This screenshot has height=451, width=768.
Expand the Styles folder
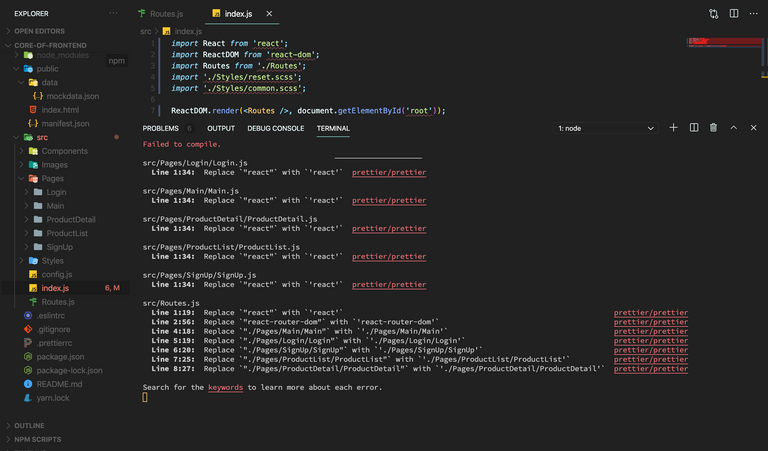[52, 261]
